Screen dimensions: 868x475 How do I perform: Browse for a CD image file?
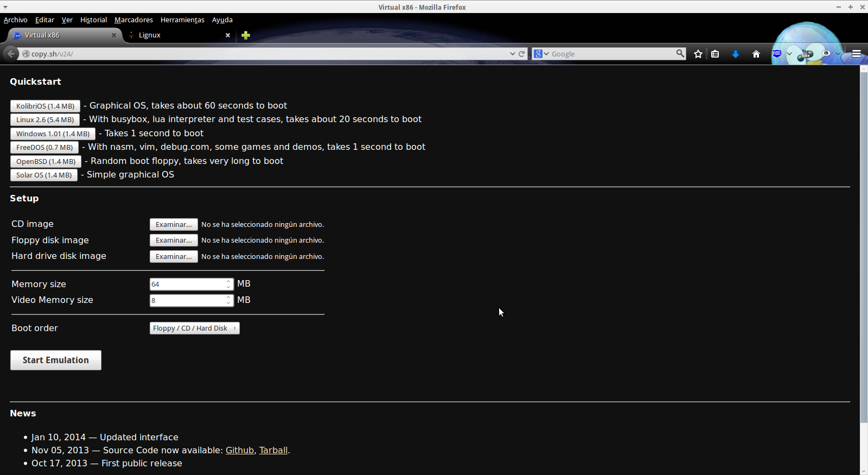click(174, 225)
